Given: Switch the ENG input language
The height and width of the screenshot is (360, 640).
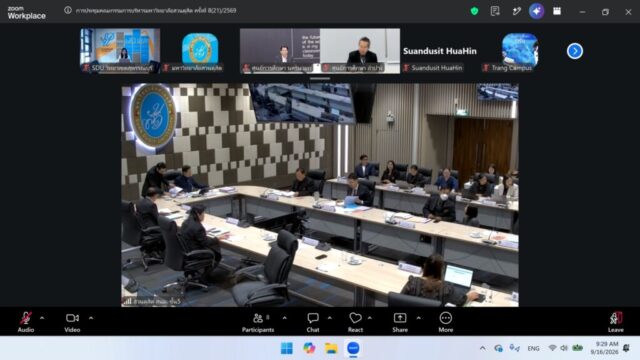Looking at the screenshot, I should tap(533, 348).
